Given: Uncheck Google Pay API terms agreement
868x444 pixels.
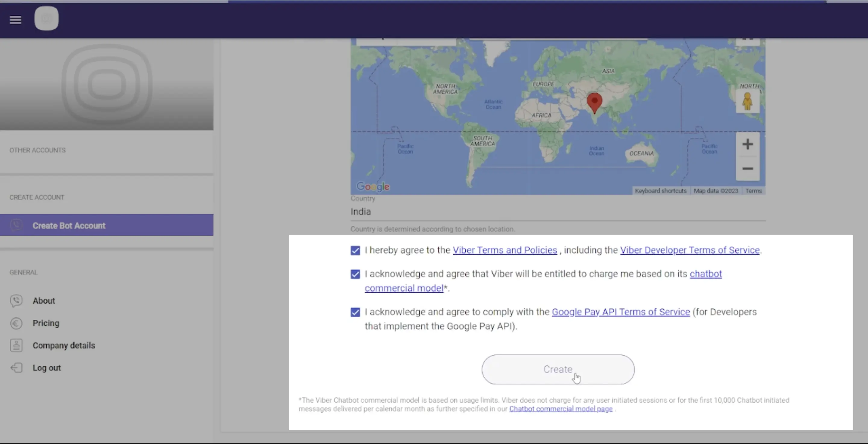Looking at the screenshot, I should tap(355, 312).
